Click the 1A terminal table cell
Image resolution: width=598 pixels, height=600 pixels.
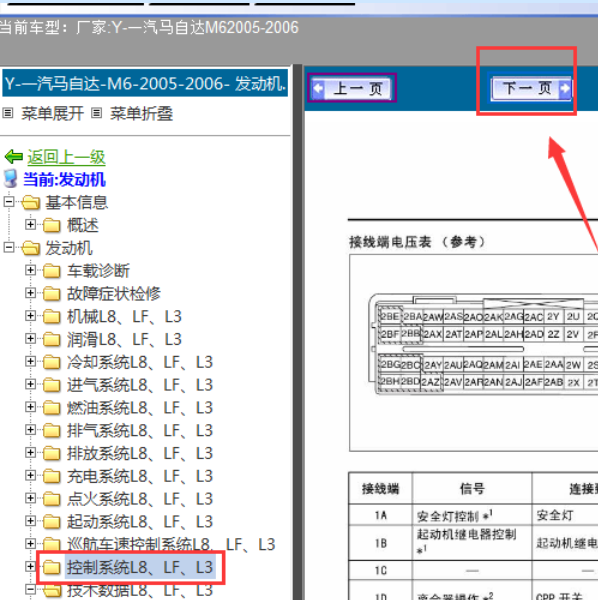click(x=381, y=515)
